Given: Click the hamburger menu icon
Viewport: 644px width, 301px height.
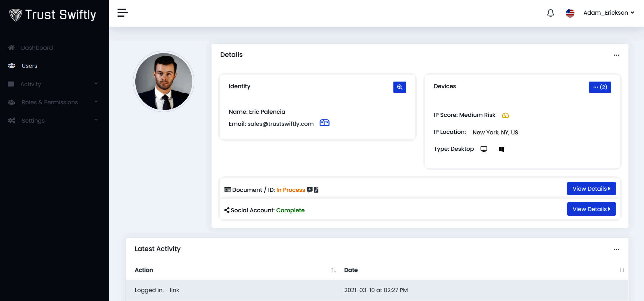Looking at the screenshot, I should 122,13.
